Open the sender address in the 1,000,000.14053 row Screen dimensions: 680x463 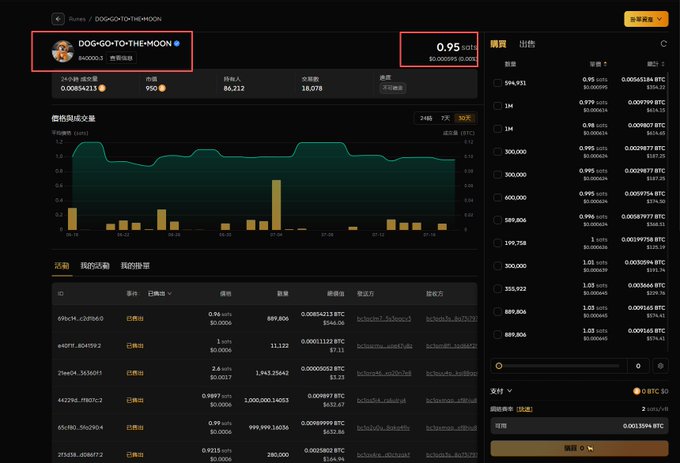coord(381,400)
